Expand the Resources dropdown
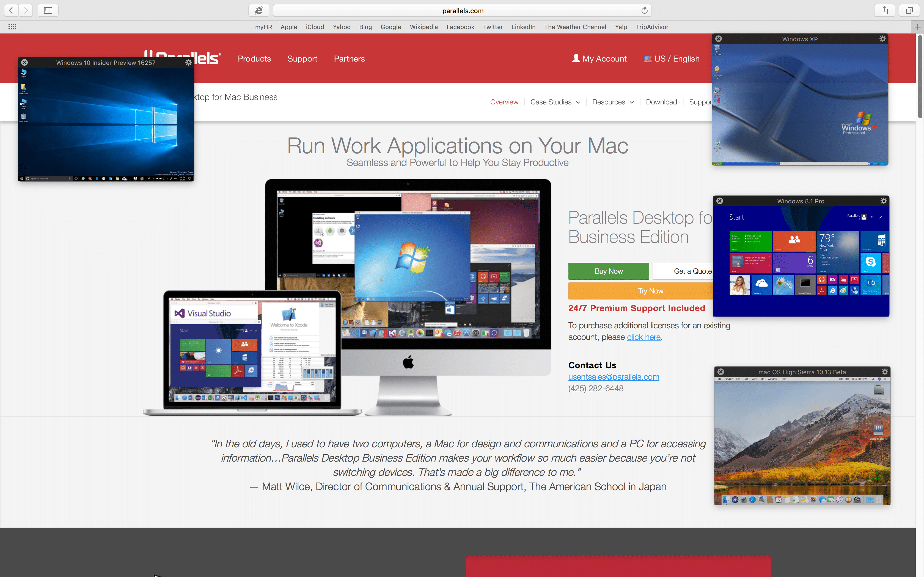924x577 pixels. (612, 102)
